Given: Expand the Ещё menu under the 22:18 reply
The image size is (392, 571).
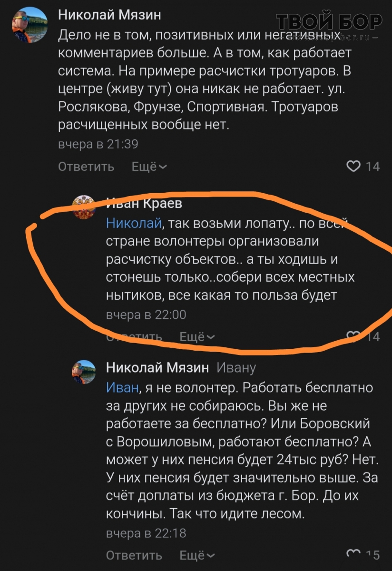Looking at the screenshot, I should click(x=197, y=555).
